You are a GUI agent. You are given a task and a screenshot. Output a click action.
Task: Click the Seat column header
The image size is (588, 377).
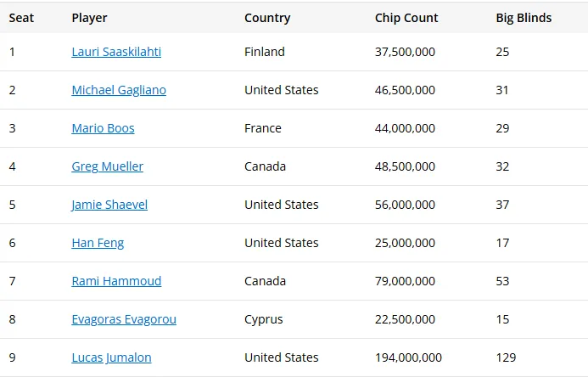pyautogui.click(x=21, y=18)
